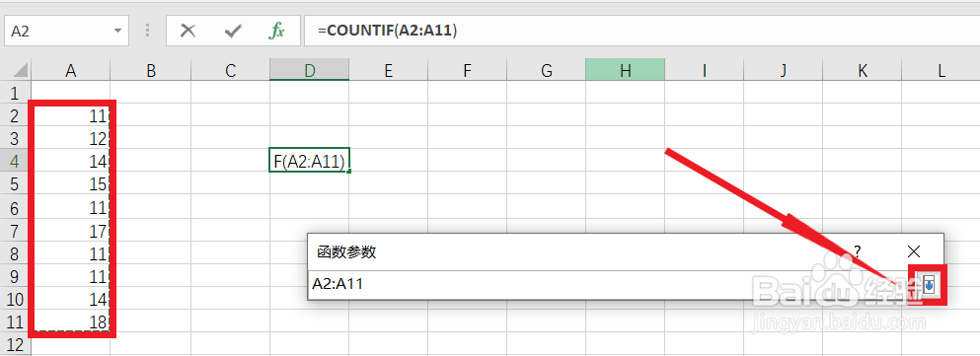Select row 8 header
The height and width of the screenshot is (356, 980).
point(16,253)
